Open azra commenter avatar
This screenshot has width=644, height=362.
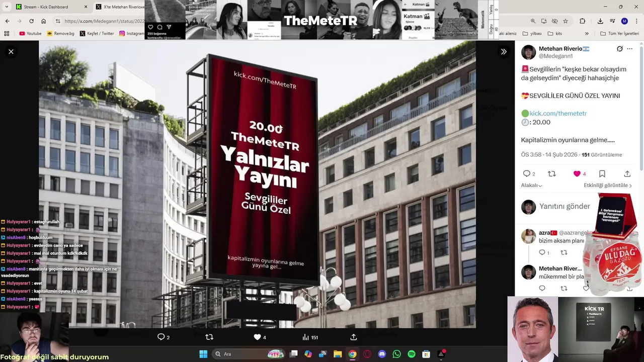click(528, 236)
